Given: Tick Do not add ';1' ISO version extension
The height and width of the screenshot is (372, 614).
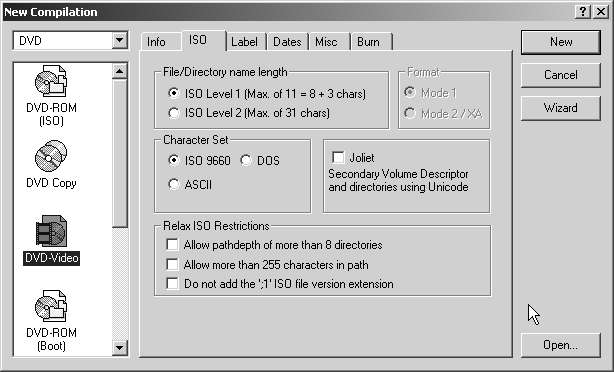Looking at the screenshot, I should point(172,284).
